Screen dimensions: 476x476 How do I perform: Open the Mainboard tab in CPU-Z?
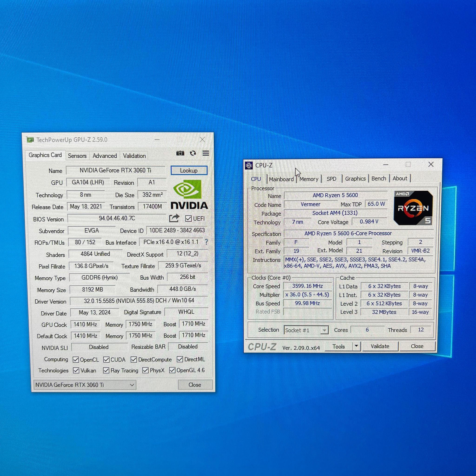tap(281, 179)
